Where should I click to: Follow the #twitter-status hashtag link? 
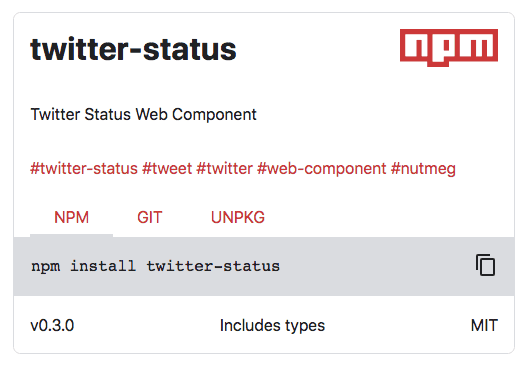click(x=84, y=168)
